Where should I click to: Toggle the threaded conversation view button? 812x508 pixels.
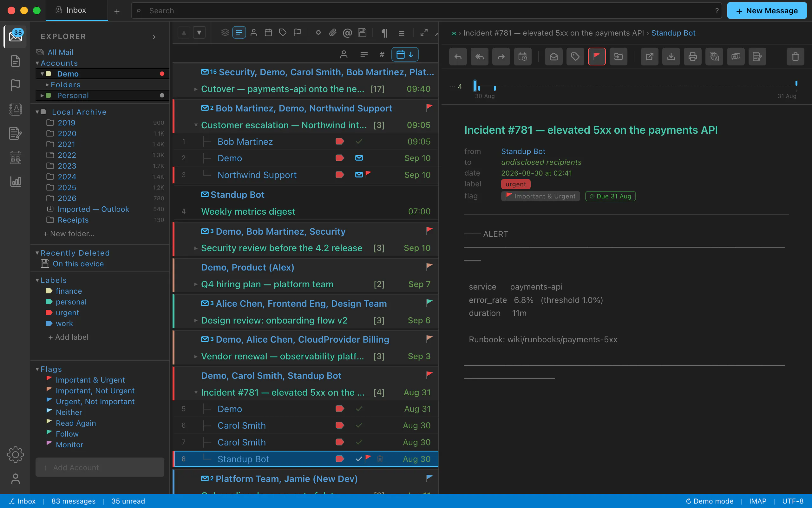pos(239,33)
